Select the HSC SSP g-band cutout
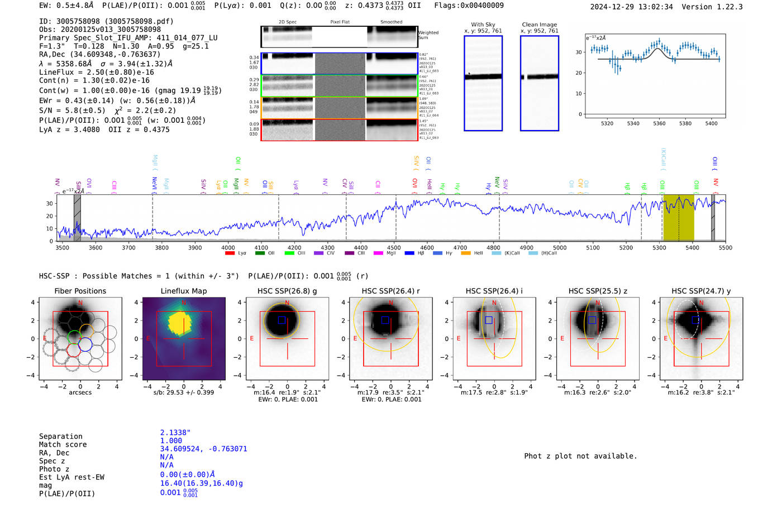 287,338
